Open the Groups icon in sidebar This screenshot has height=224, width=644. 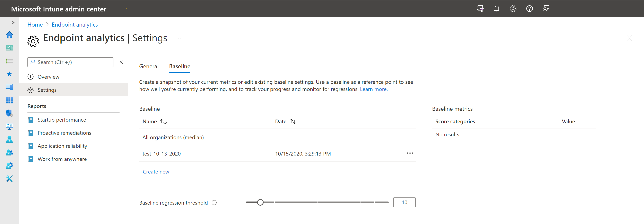9,152
